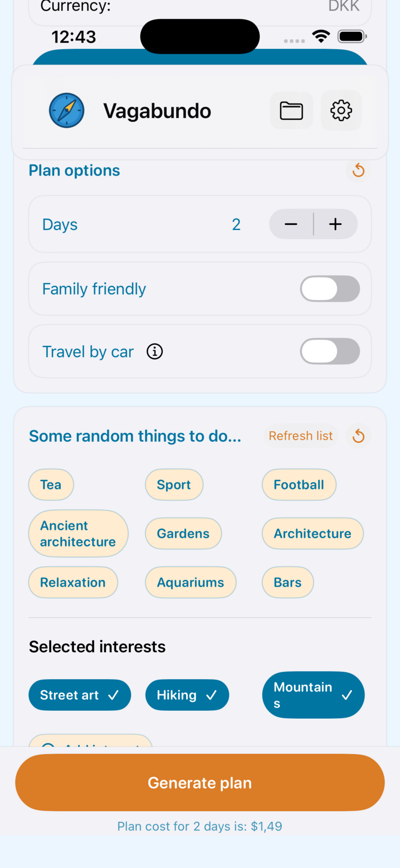400x868 pixels.
Task: Increase days with the plus button
Action: pos(335,224)
